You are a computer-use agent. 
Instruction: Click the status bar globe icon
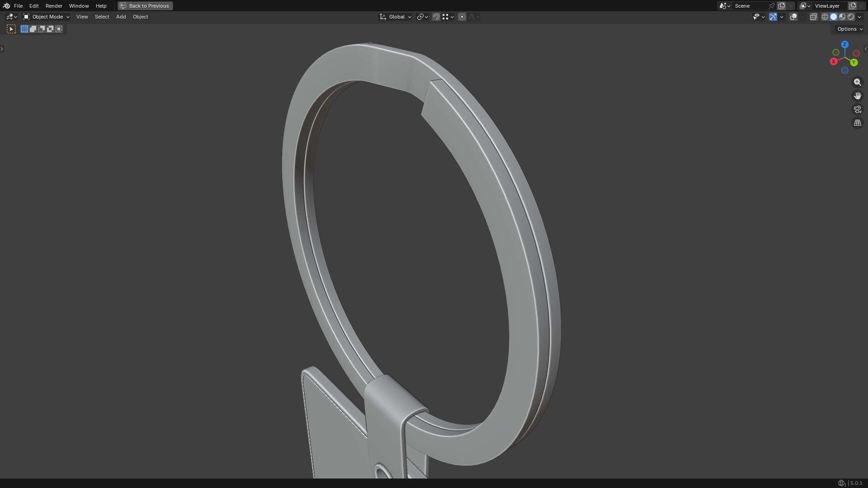pyautogui.click(x=841, y=483)
